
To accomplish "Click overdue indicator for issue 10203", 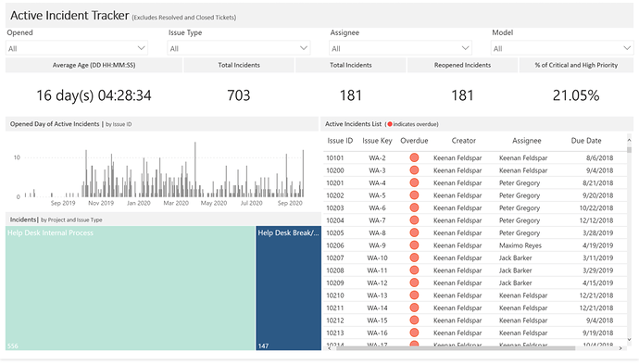I will pos(414,207).
